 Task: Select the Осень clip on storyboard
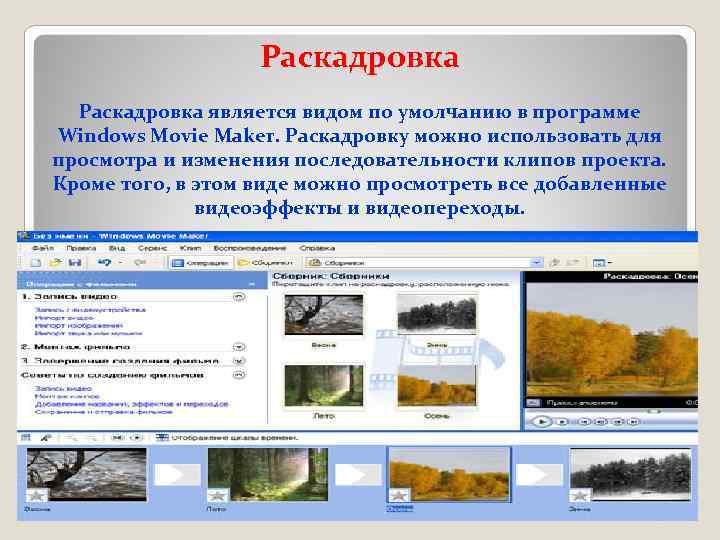(x=449, y=474)
